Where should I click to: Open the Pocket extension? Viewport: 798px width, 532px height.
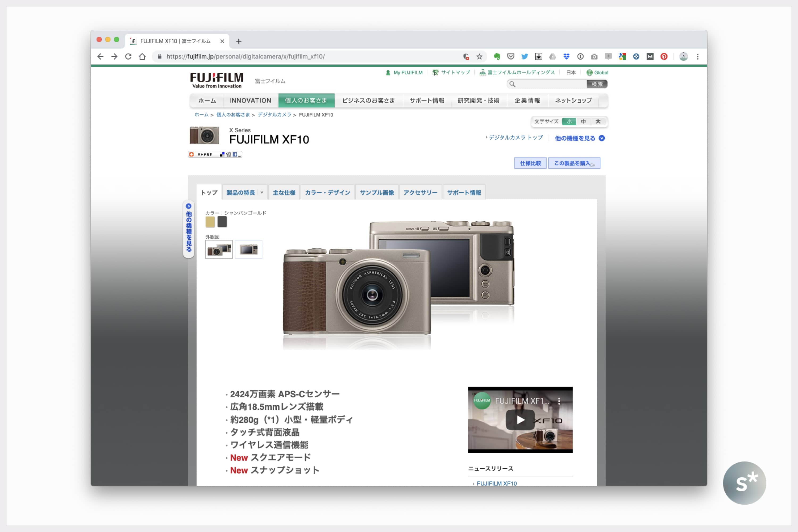[511, 57]
